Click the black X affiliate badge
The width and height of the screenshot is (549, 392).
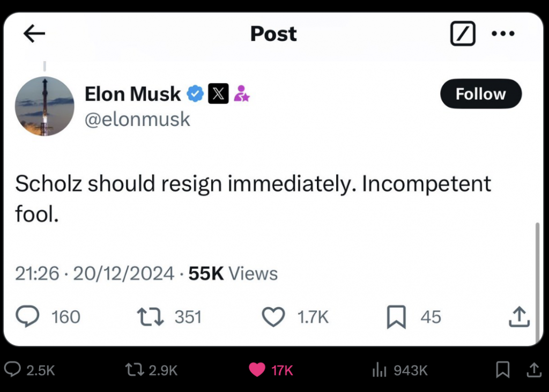point(219,93)
